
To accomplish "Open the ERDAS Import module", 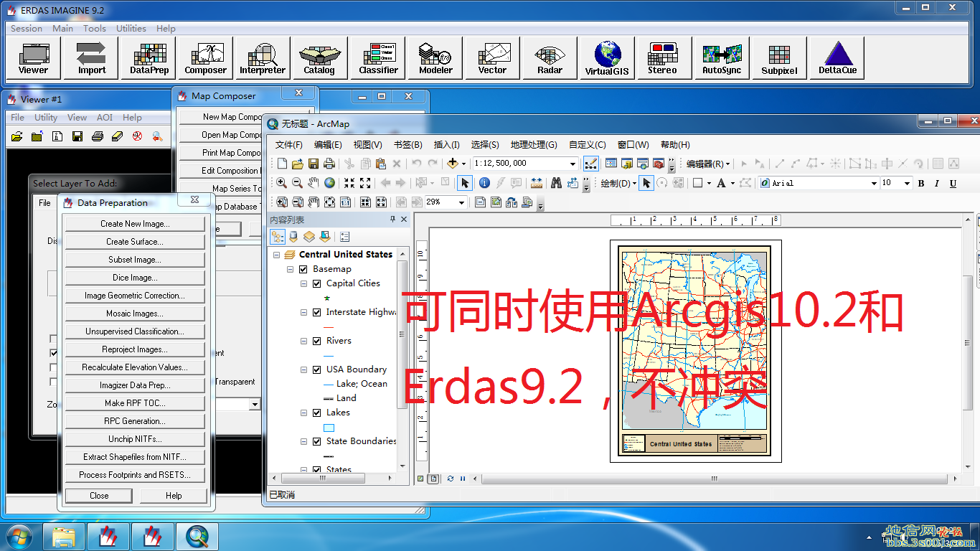I will click(x=92, y=58).
